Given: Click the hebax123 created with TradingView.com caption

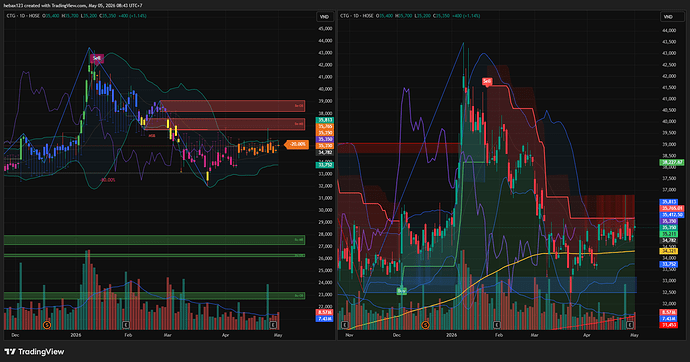Looking at the screenshot, I should pyautogui.click(x=73, y=5).
